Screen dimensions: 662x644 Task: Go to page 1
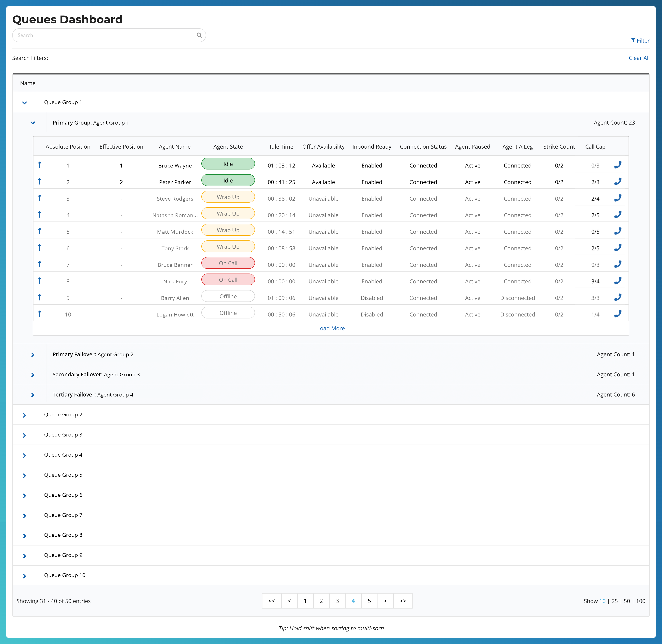[305, 601]
